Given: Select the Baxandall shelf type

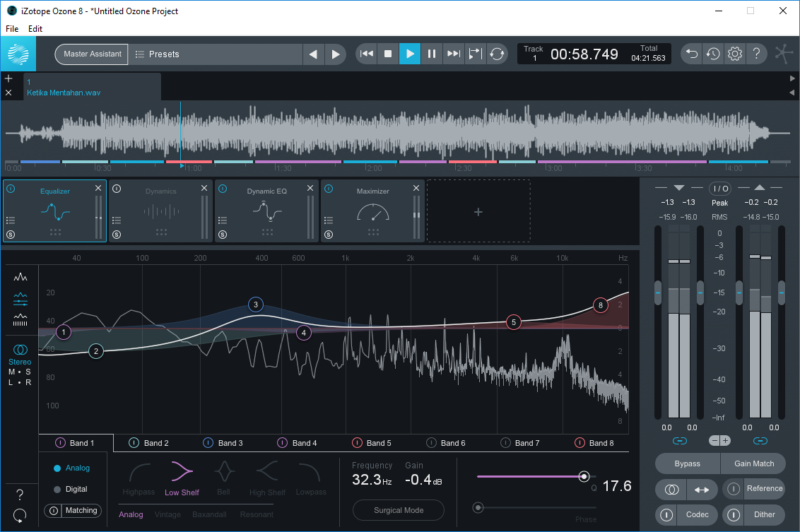Looking at the screenshot, I should pyautogui.click(x=209, y=514).
